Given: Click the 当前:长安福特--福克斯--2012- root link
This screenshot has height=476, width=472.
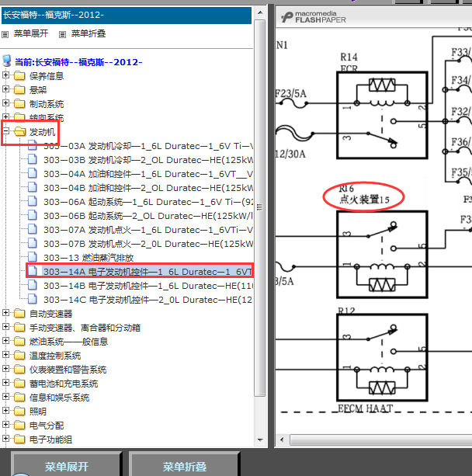Looking at the screenshot, I should coord(78,62).
